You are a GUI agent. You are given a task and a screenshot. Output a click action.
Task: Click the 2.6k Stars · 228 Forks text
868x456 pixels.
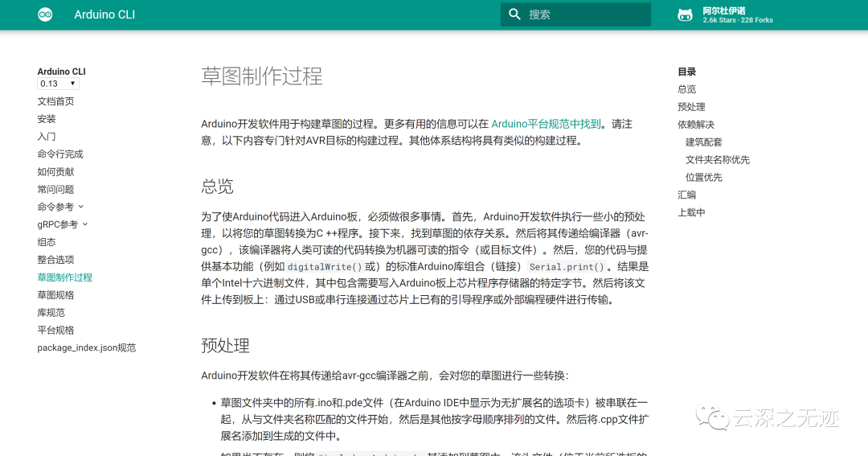coord(738,20)
